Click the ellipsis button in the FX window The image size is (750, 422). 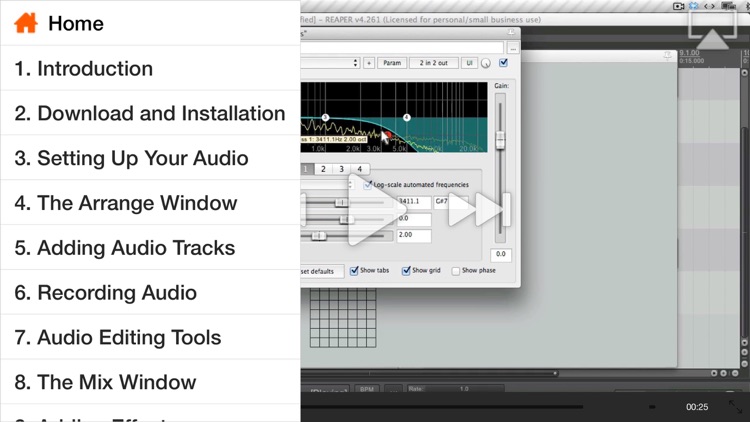click(513, 48)
